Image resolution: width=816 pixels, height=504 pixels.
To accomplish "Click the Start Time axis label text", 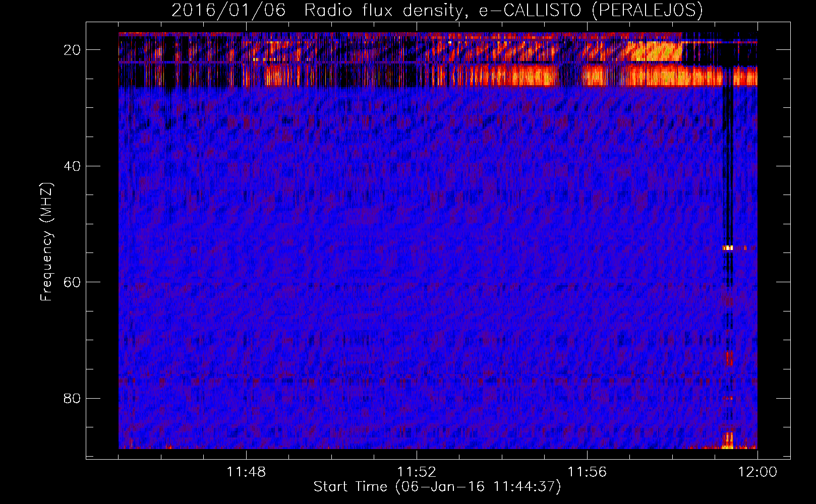I will click(x=437, y=487).
